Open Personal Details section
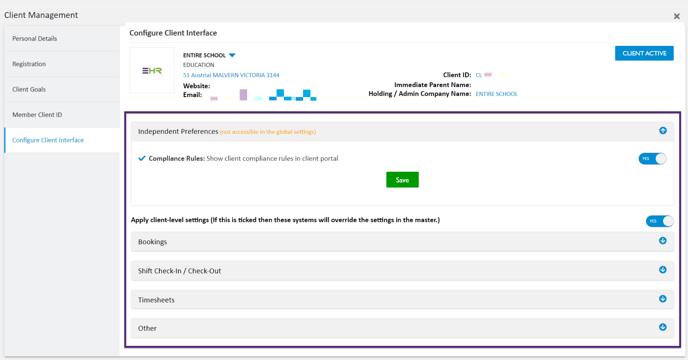Image resolution: width=688 pixels, height=360 pixels. coord(62,39)
